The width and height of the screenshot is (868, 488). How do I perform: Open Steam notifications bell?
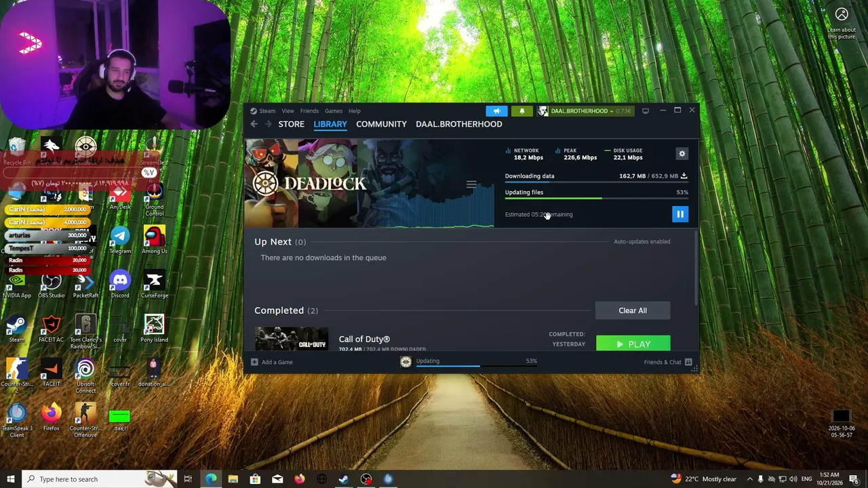(521, 110)
